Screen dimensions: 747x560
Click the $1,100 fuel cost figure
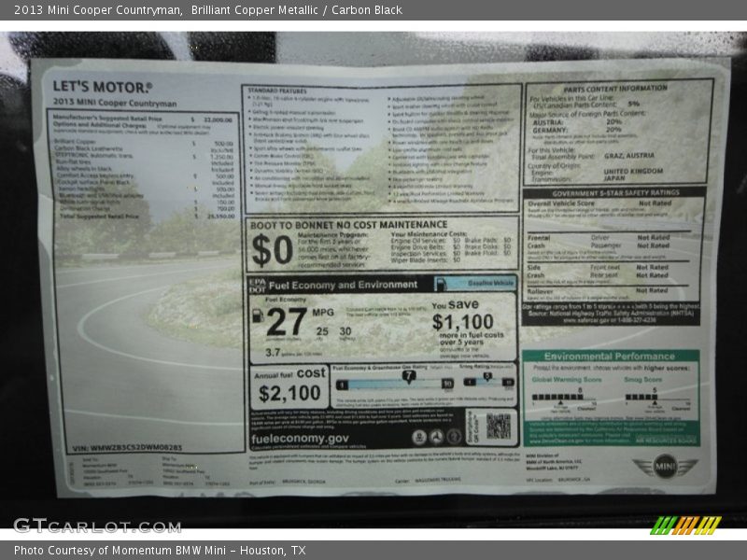tap(462, 322)
